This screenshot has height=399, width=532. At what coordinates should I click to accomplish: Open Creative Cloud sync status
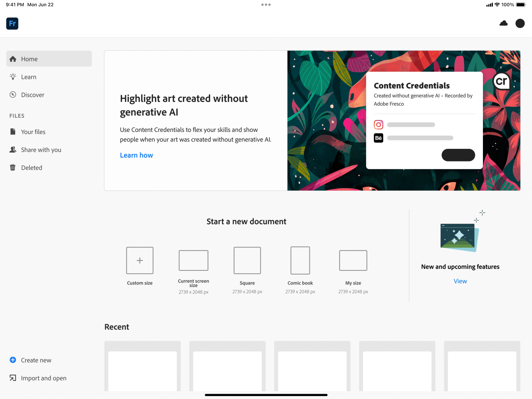503,23
